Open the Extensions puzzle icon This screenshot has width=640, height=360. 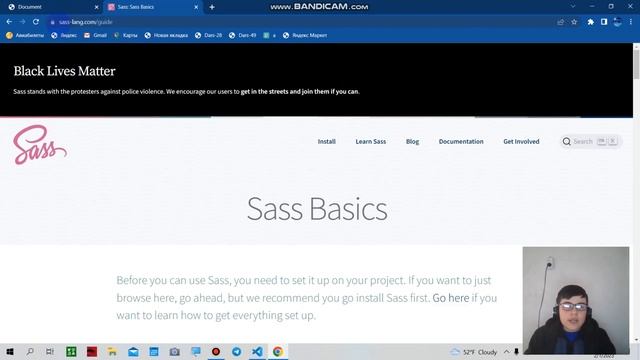(591, 22)
